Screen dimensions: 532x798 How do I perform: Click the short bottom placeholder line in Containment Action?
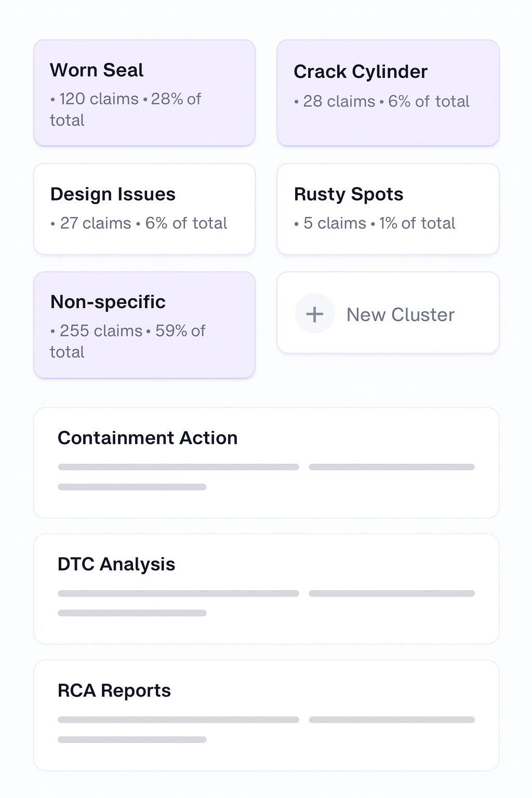coord(132,487)
